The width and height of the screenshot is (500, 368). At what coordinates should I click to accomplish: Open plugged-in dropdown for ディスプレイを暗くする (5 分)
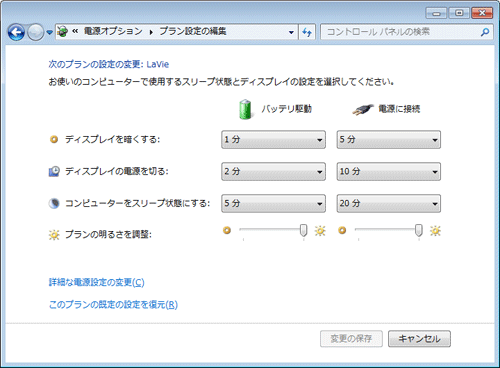click(389, 139)
